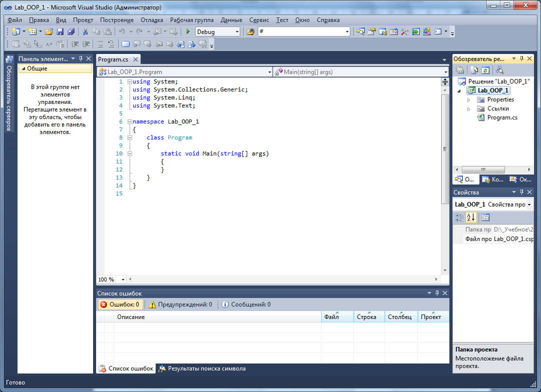Image resolution: width=541 pixels, height=392 pixels.
Task: Open the Toolbox via hammer and wrench icon
Action: click(405, 31)
